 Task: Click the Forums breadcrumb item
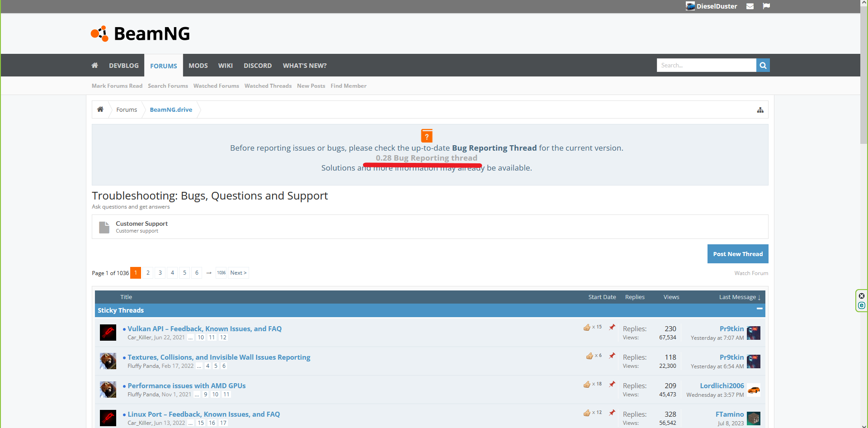click(127, 109)
